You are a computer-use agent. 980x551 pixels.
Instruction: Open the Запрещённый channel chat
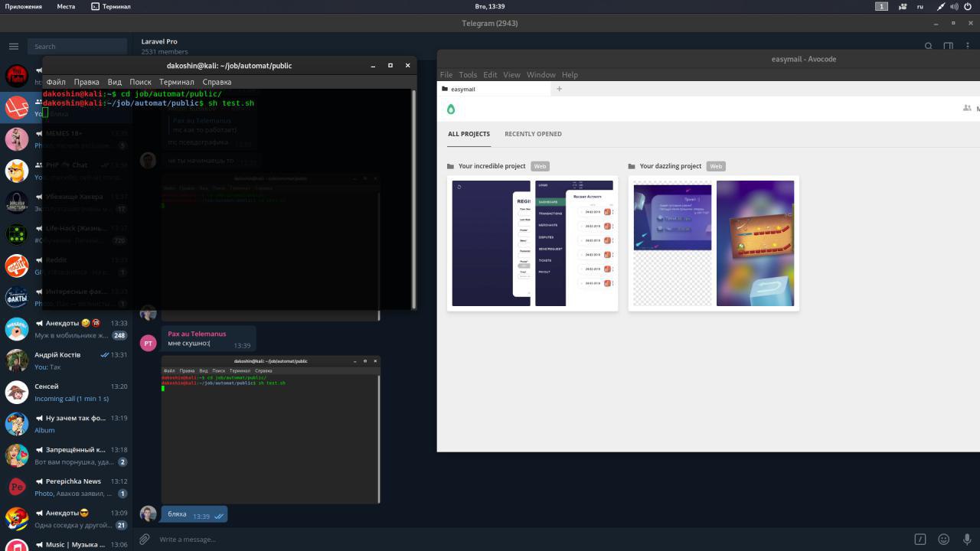[66, 455]
